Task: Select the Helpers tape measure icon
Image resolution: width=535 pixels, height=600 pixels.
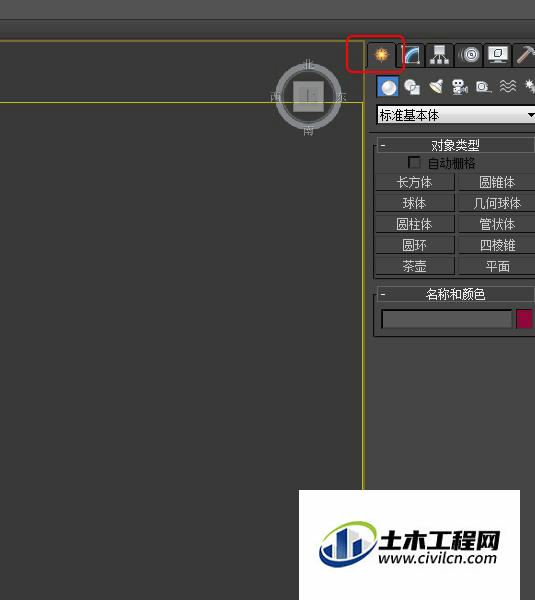Action: (x=483, y=87)
